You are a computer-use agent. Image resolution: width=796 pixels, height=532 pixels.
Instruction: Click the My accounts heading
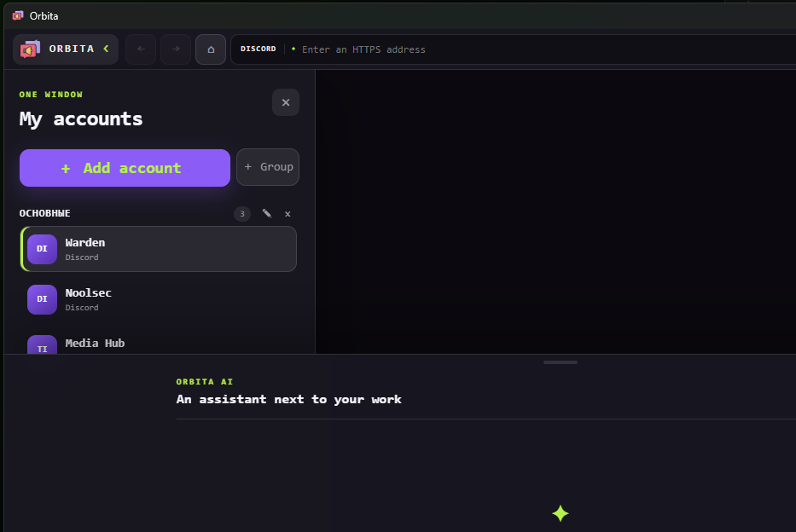pos(81,119)
